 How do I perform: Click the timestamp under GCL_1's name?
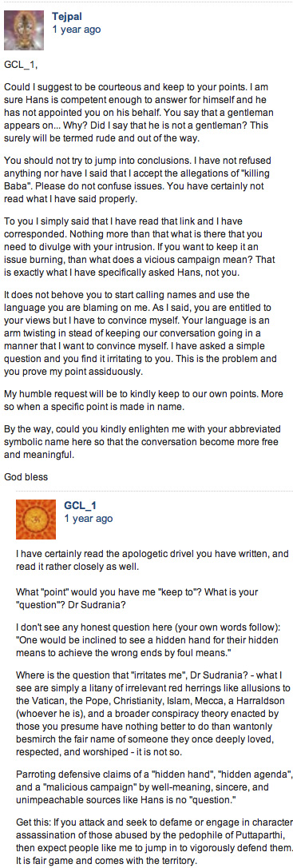[x=89, y=519]
